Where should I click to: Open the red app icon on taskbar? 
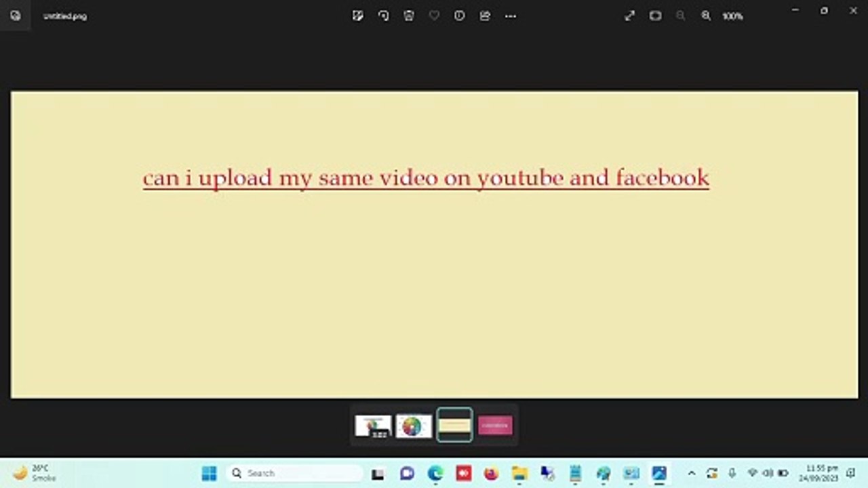(x=464, y=474)
